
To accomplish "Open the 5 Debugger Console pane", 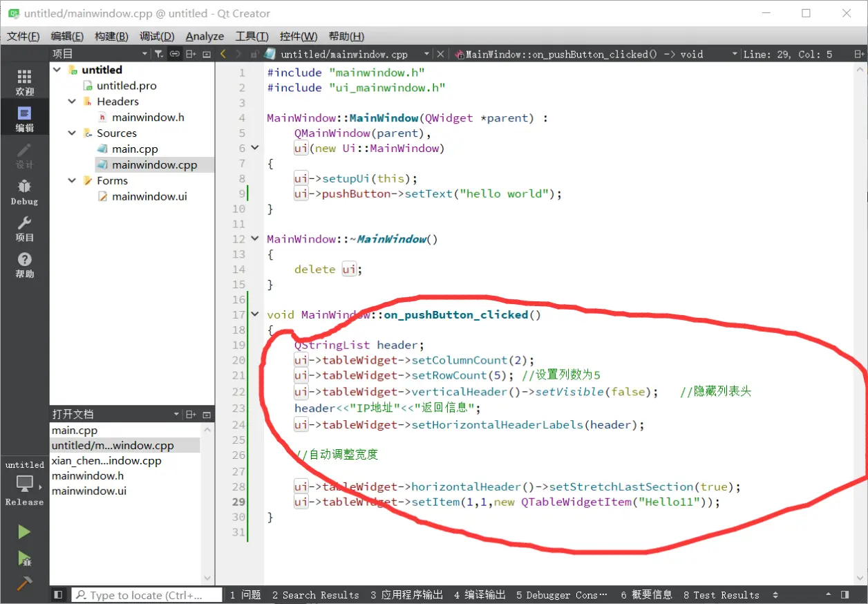I will [562, 595].
